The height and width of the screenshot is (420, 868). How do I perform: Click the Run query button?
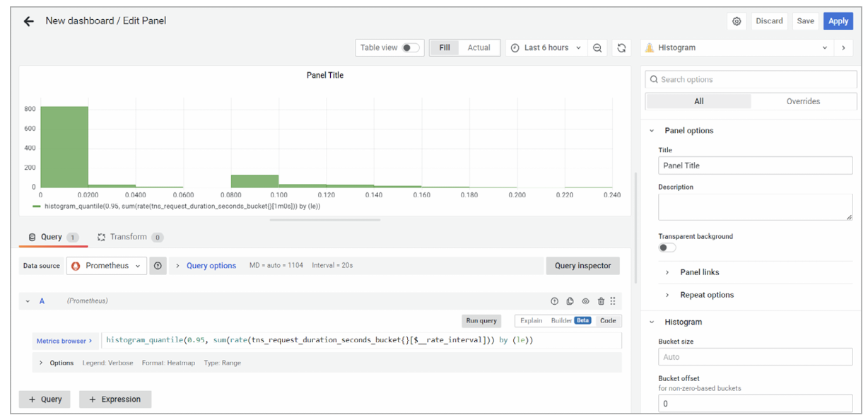click(481, 321)
